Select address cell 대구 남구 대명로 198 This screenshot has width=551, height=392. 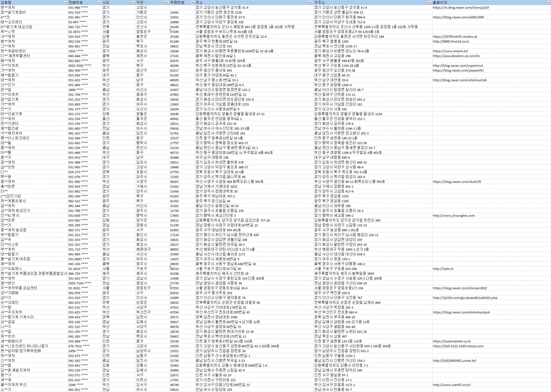[212, 157]
